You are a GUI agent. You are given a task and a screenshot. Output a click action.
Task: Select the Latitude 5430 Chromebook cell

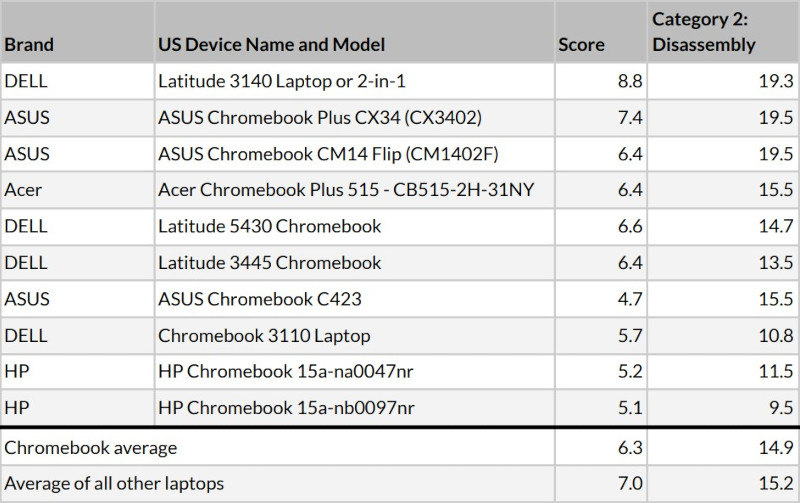point(269,226)
